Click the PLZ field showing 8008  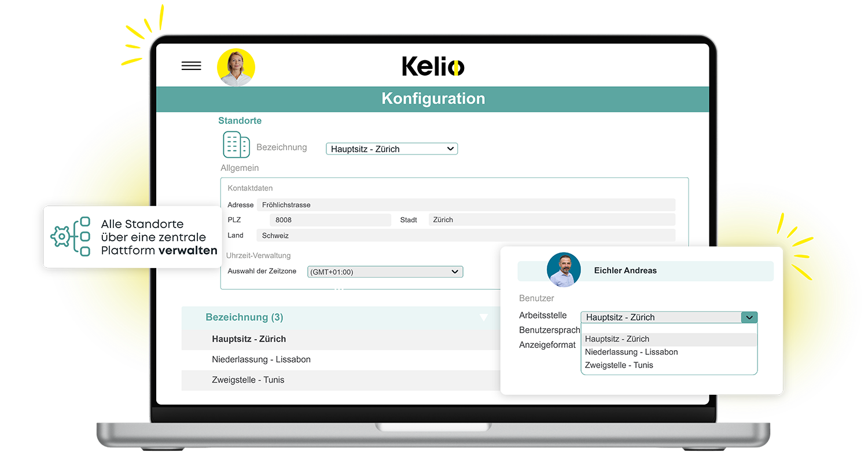tap(330, 220)
